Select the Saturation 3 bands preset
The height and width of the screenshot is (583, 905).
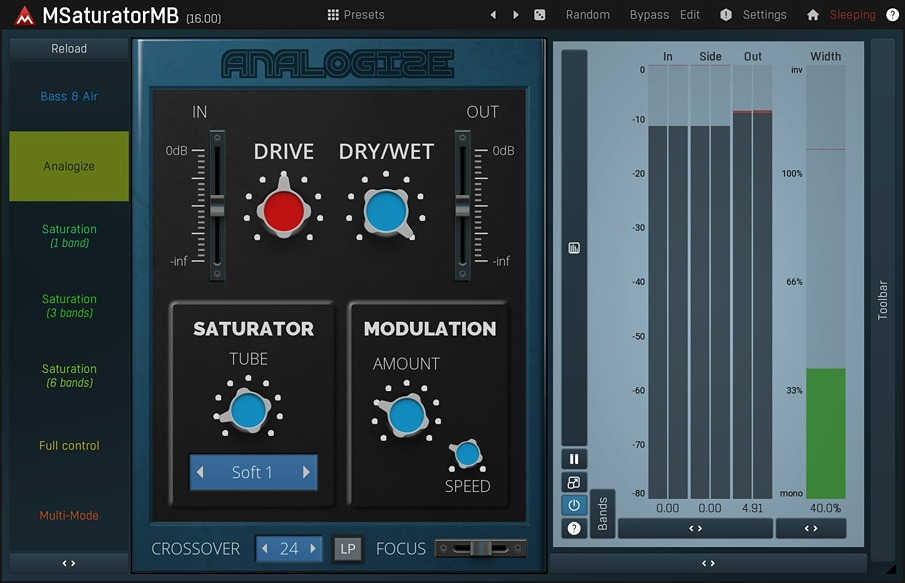[x=68, y=305]
